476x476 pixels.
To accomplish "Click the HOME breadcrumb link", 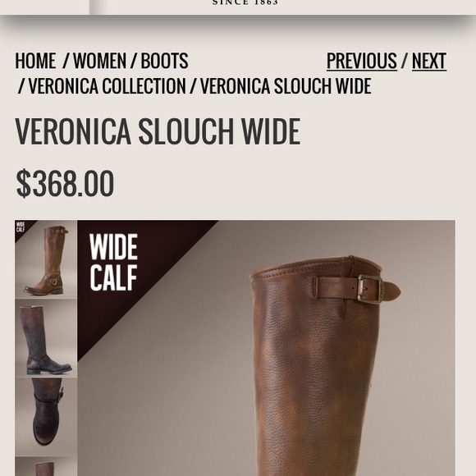I will point(35,61).
